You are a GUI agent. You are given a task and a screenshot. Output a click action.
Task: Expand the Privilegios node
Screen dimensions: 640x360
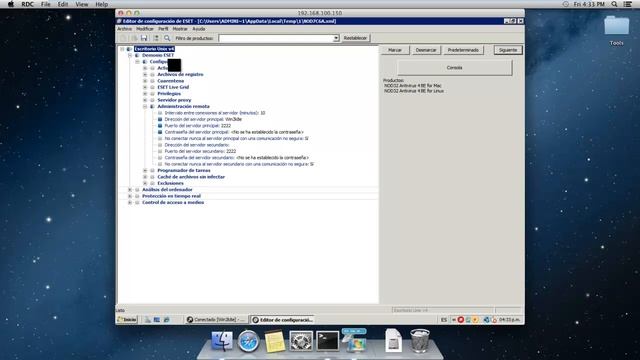145,93
